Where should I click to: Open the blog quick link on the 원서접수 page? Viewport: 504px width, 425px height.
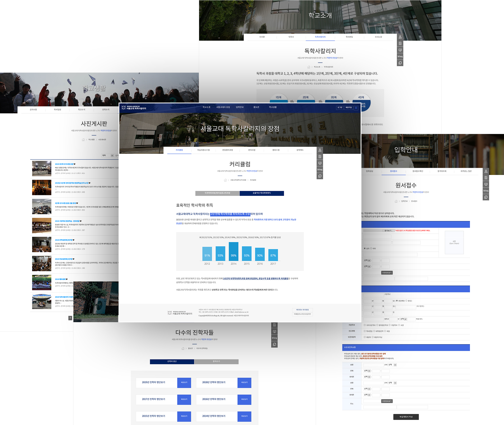(x=486, y=191)
